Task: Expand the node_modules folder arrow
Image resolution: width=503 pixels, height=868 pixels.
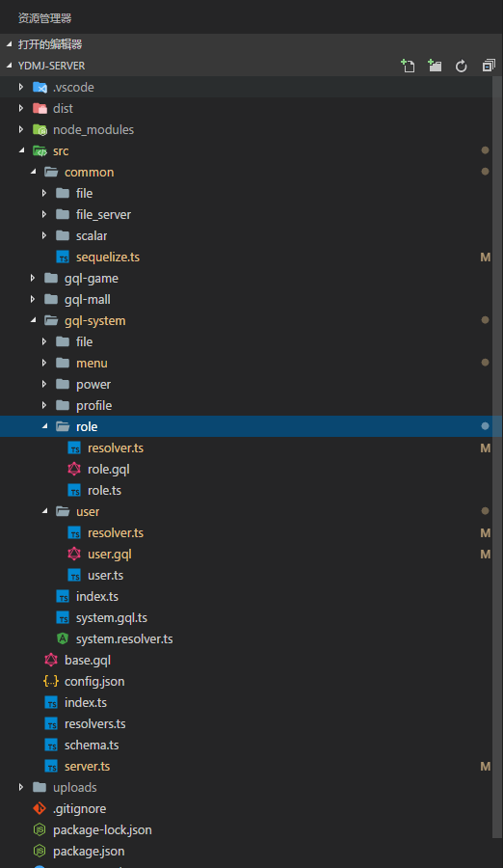Action: (x=21, y=129)
